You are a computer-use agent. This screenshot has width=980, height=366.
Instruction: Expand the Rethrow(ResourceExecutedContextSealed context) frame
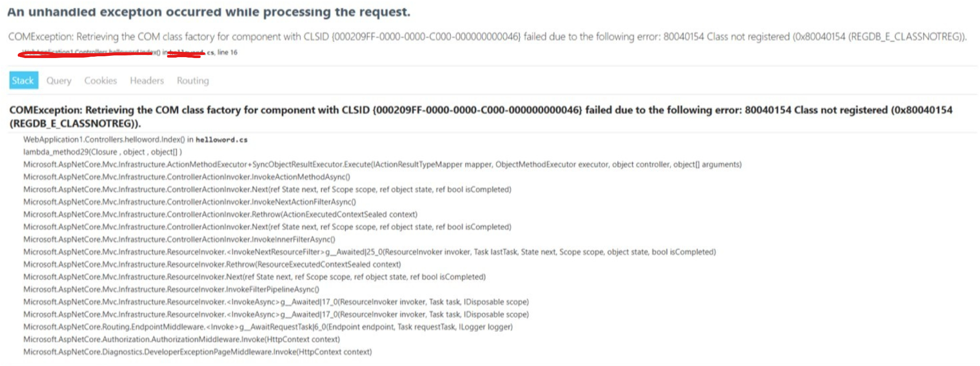click(x=212, y=265)
